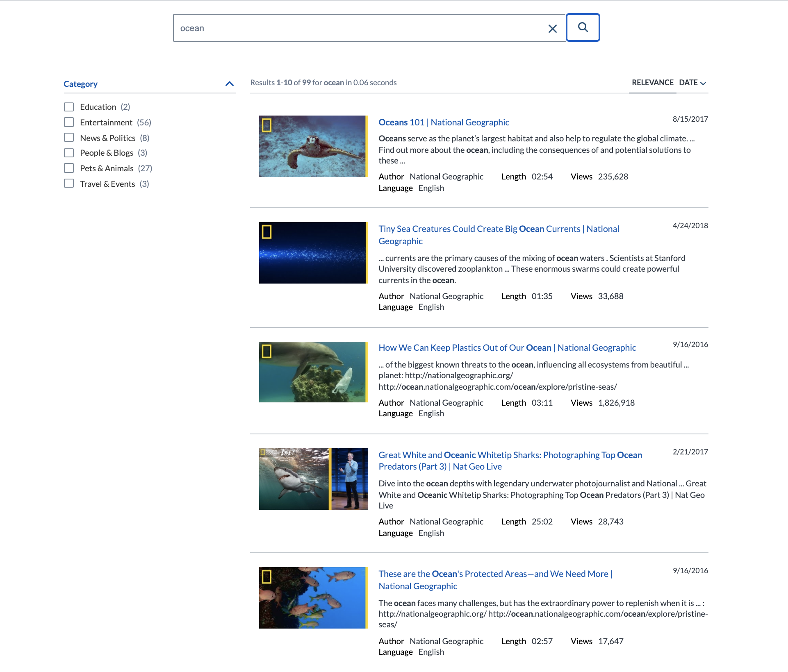The height and width of the screenshot is (672, 788).
Task: Collapse the Category filter chevron
Action: (x=230, y=84)
